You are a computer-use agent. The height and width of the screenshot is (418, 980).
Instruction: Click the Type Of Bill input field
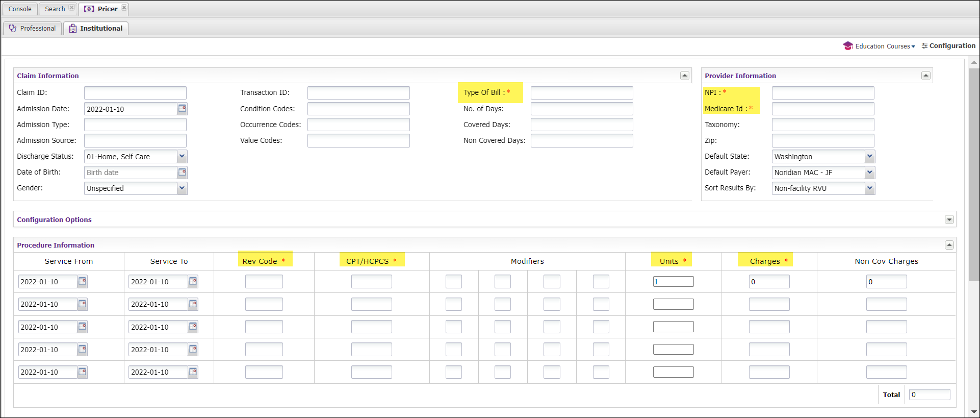(581, 93)
